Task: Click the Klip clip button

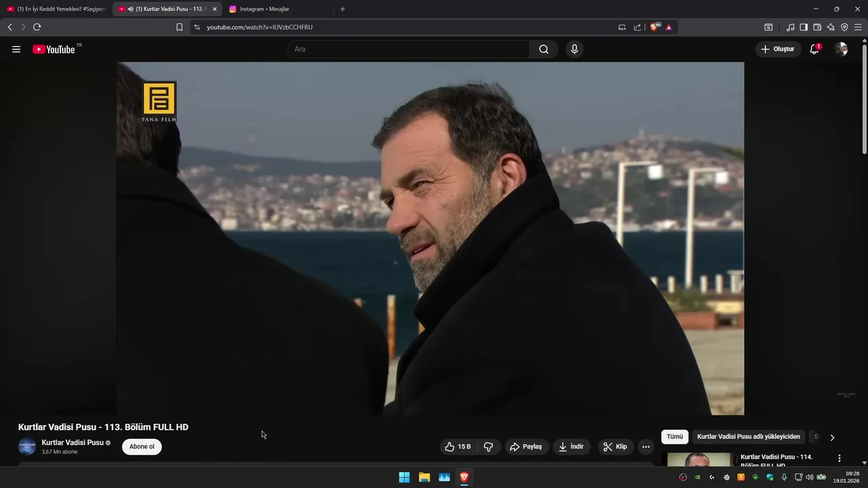Action: [615, 447]
